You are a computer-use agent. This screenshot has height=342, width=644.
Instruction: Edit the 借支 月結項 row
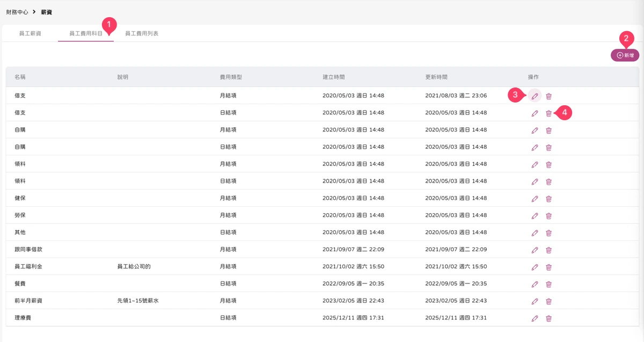click(x=535, y=96)
